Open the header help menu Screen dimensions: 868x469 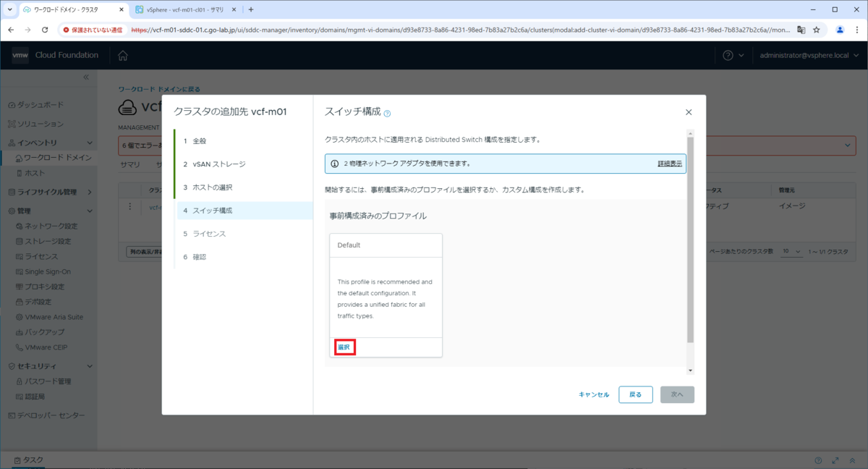733,56
